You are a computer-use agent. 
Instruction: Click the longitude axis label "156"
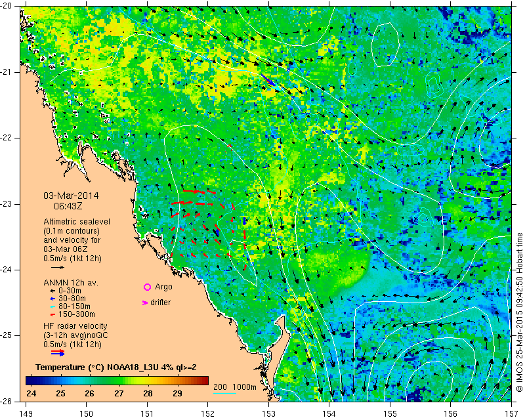pos(451,414)
